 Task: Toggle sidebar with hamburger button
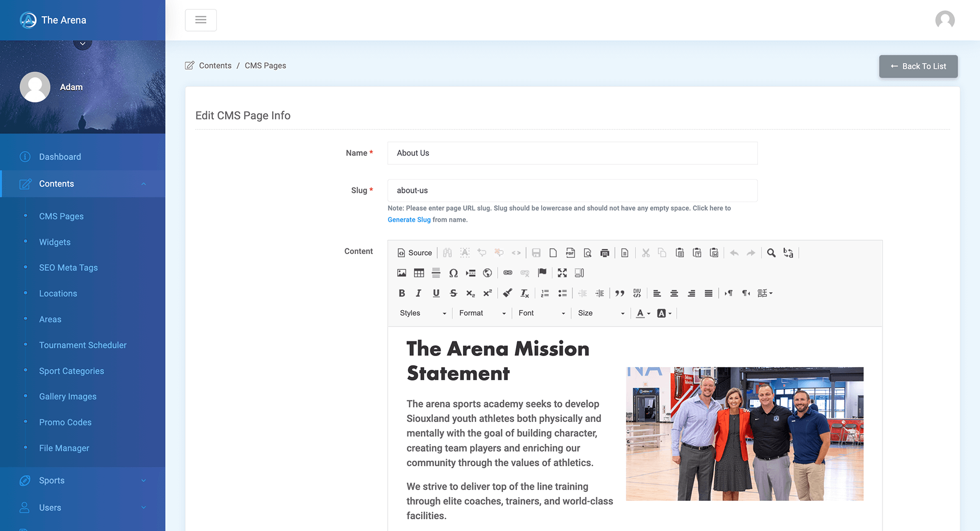tap(201, 20)
